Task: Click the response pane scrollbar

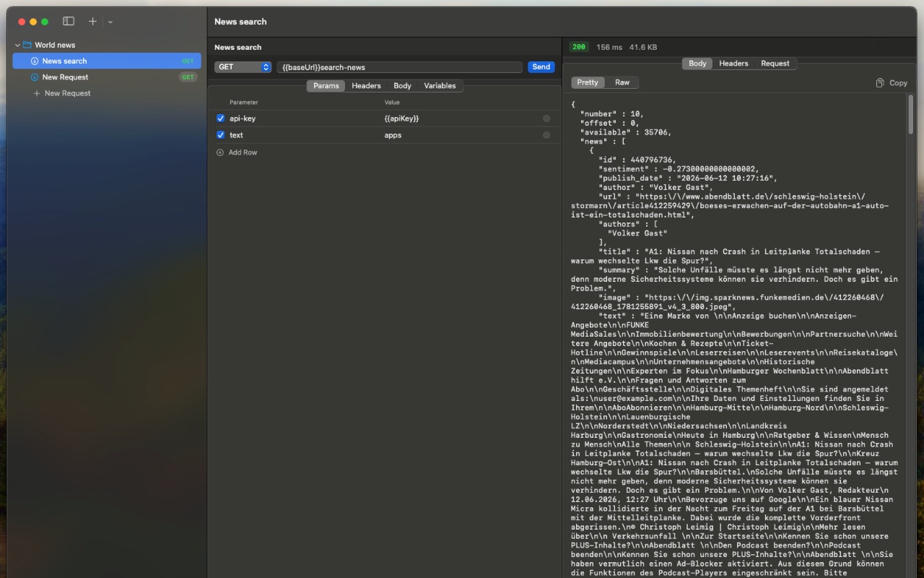Action: 911,113
